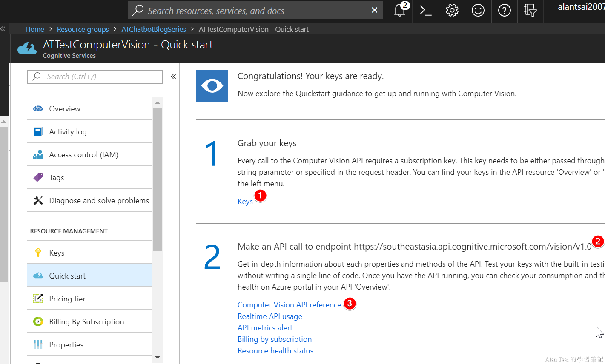Open Activity log menu item
Viewport: 605px width, 364px height.
[89, 131]
